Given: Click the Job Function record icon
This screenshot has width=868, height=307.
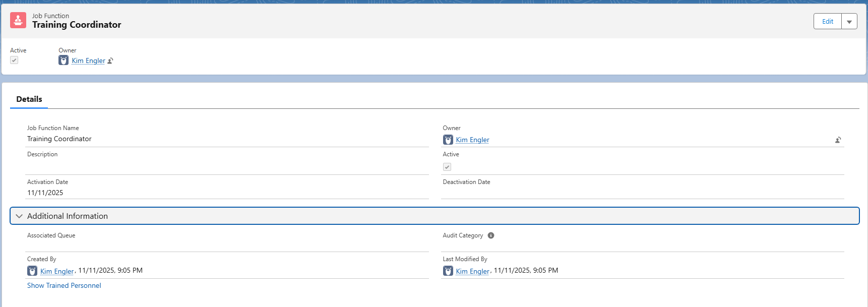Looking at the screenshot, I should (x=18, y=21).
